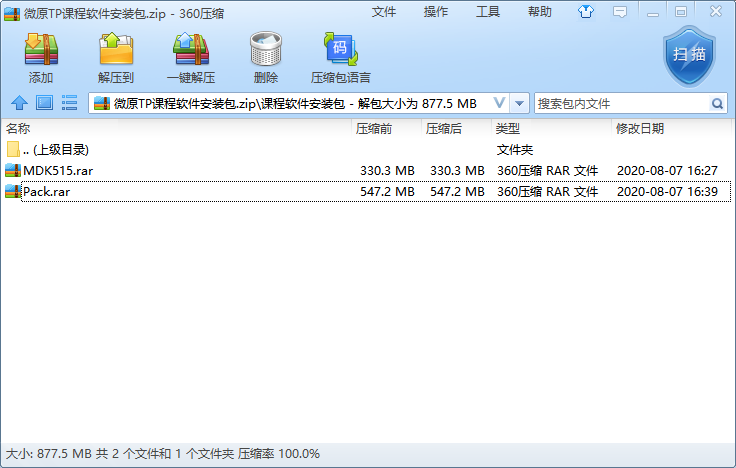Switch to large icon view mode

click(x=45, y=103)
